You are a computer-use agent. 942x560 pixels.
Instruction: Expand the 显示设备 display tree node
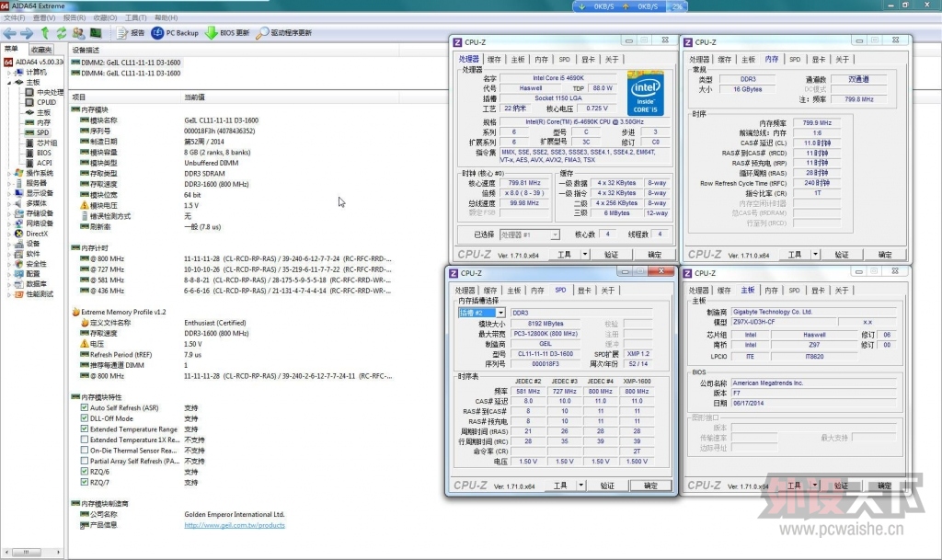(9, 193)
